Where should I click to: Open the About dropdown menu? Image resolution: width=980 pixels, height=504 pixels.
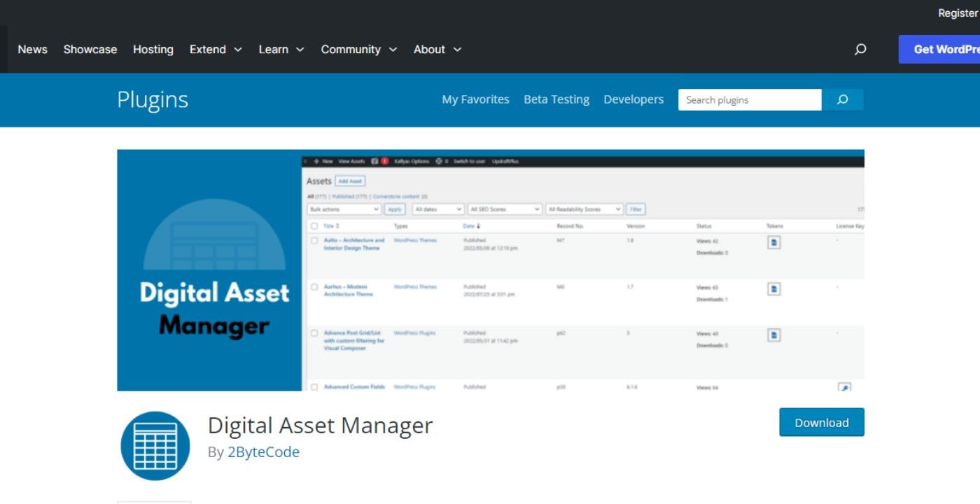[x=437, y=50]
